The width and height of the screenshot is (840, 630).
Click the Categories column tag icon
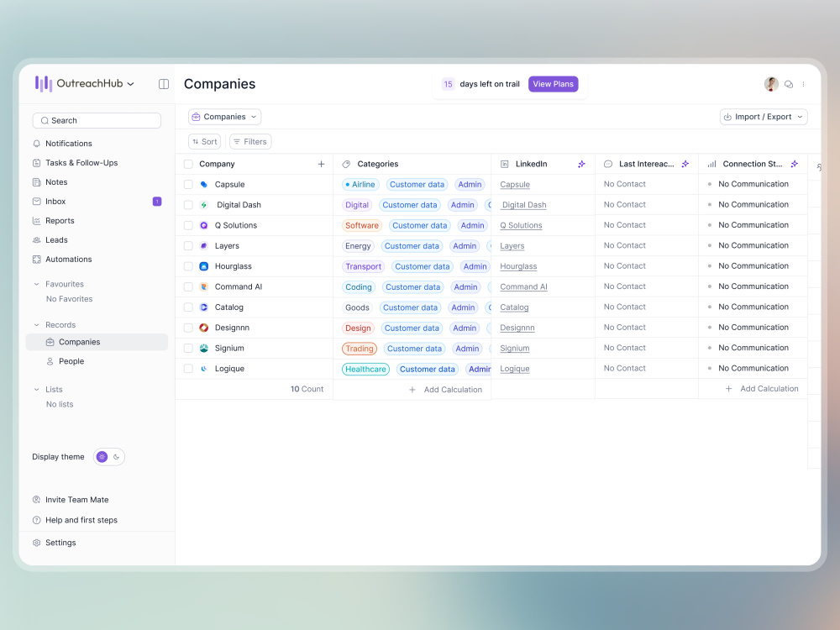click(x=346, y=164)
